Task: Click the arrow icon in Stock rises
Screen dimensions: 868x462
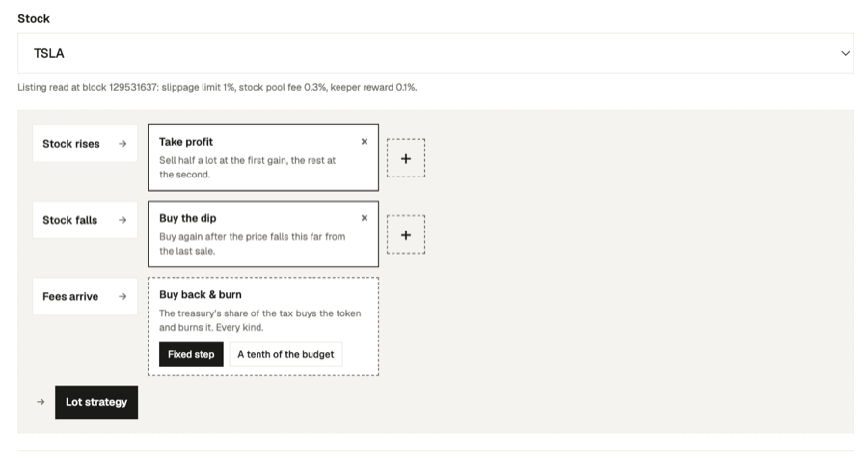Action: coord(122,144)
